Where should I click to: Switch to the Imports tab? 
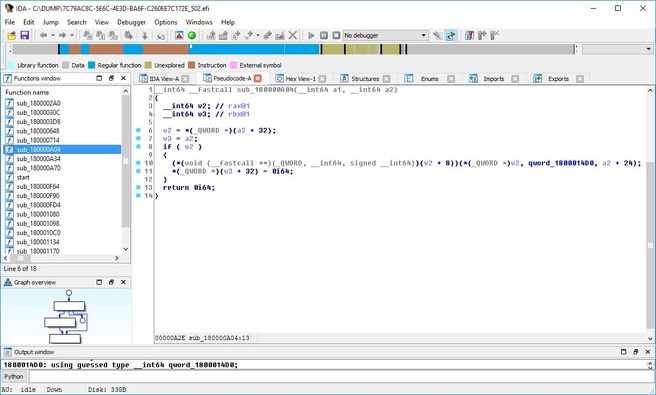click(x=494, y=79)
